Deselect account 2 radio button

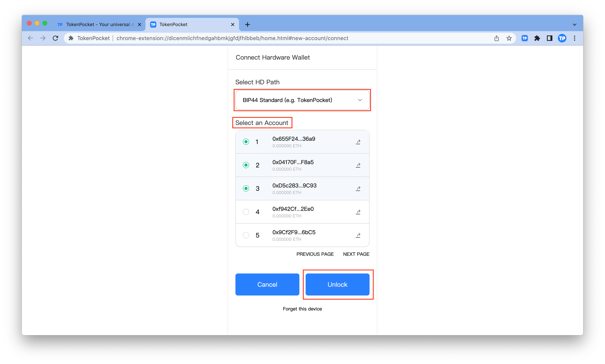pos(246,165)
